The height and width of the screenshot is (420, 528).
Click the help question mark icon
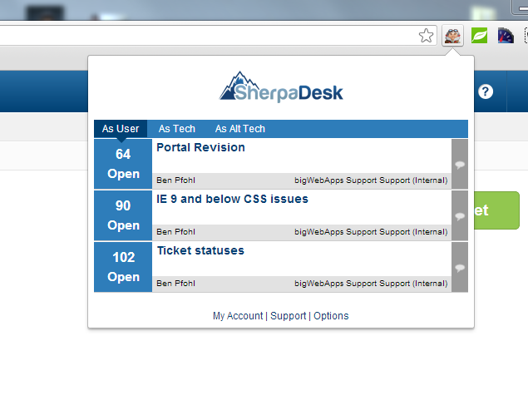486,91
